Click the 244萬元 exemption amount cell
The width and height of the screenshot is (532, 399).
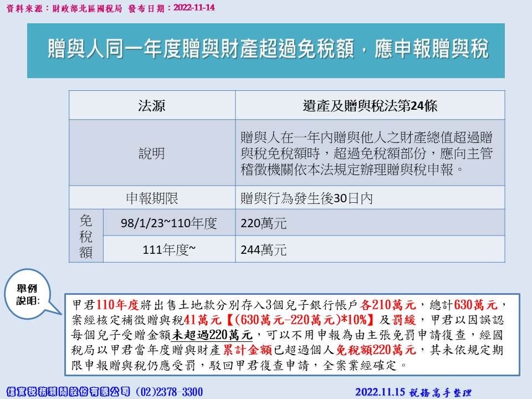tap(370, 249)
